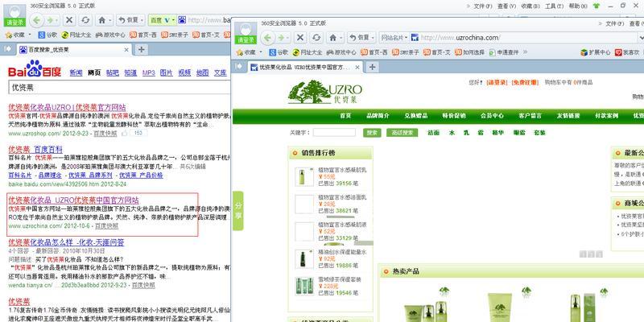The height and width of the screenshot is (322, 644).
Task: Click green 搜索 button on UZRO page
Action: [372, 133]
